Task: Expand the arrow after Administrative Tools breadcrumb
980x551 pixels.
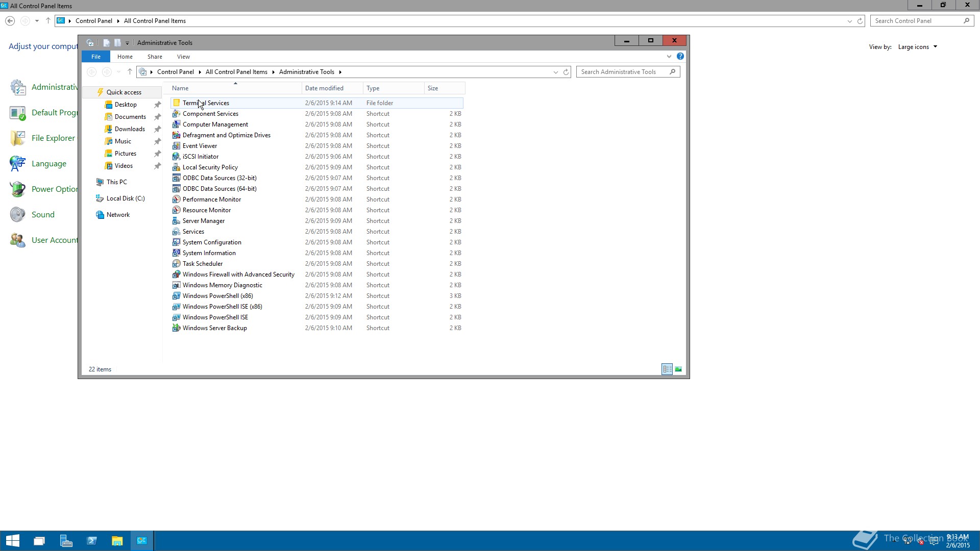Action: [340, 72]
